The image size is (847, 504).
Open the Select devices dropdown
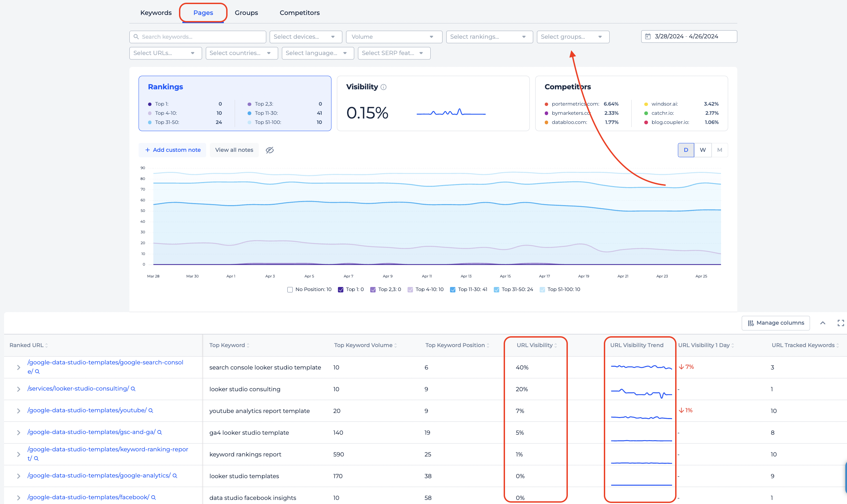pyautogui.click(x=306, y=37)
